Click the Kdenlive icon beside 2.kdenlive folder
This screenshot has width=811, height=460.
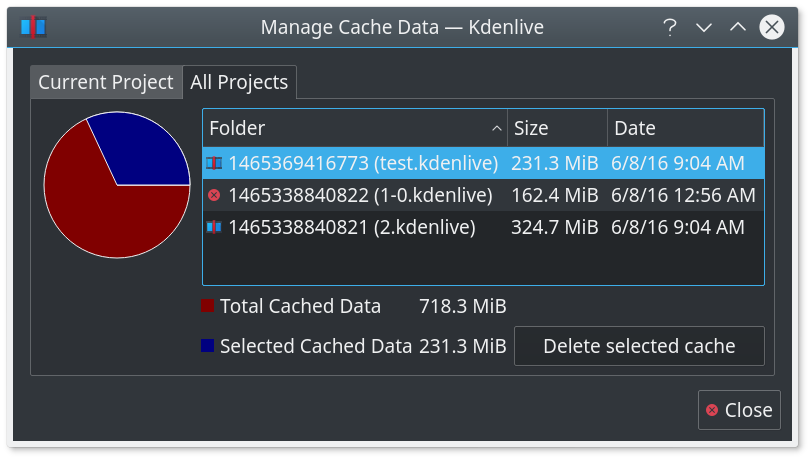[x=214, y=227]
